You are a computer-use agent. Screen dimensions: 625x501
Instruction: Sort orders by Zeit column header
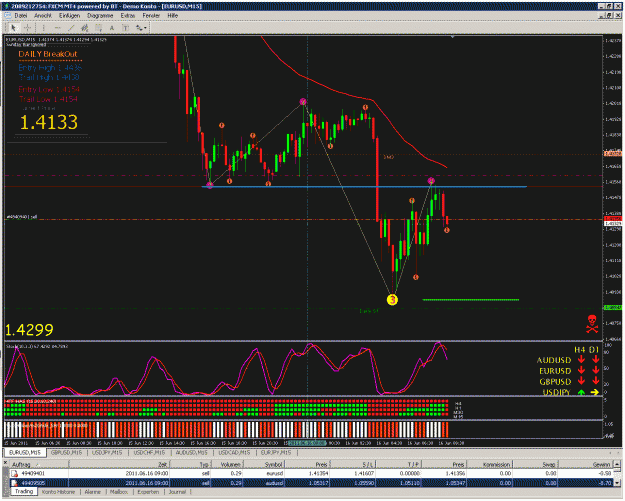tap(119, 464)
